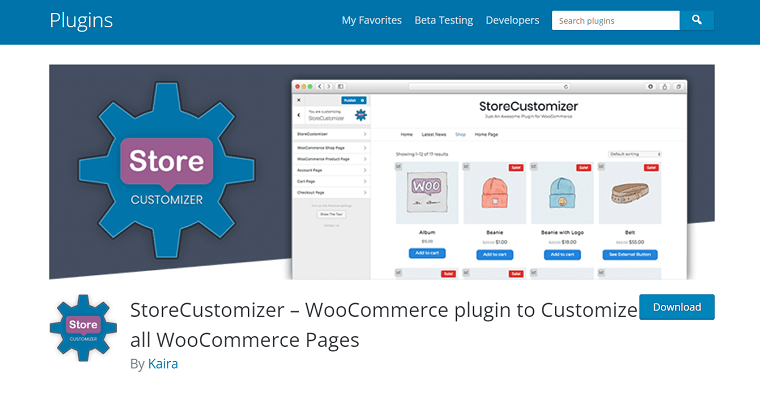The width and height of the screenshot is (760, 395).
Task: Click the small StoreCustomizer gear plugin icon
Action: [83, 328]
